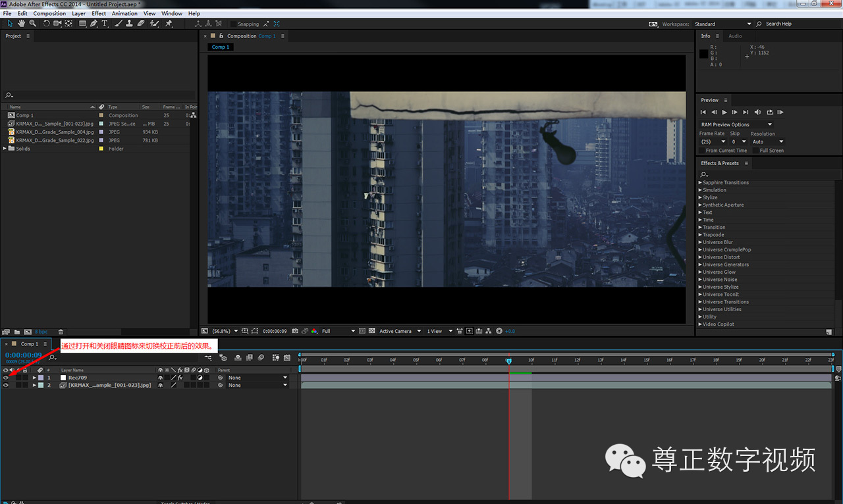
Task: Select the Rotation tool
Action: [46, 24]
